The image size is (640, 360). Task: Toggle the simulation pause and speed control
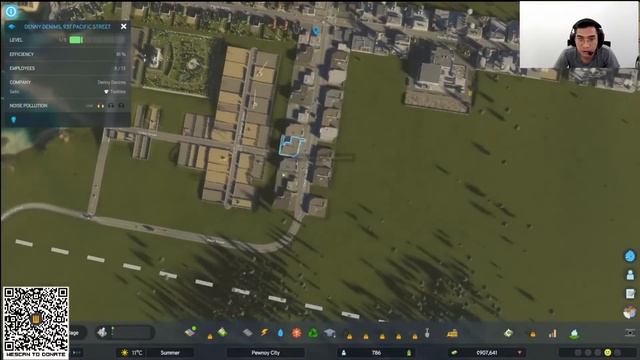[x=76, y=353]
